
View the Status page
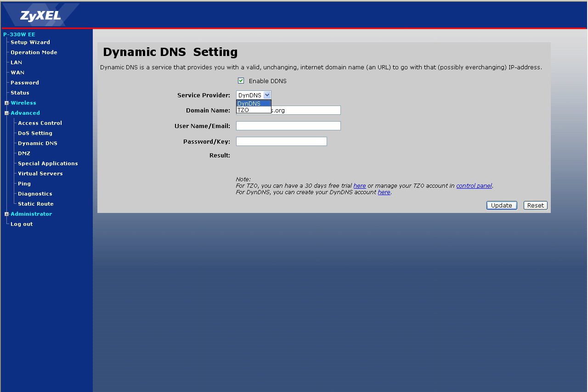click(20, 93)
